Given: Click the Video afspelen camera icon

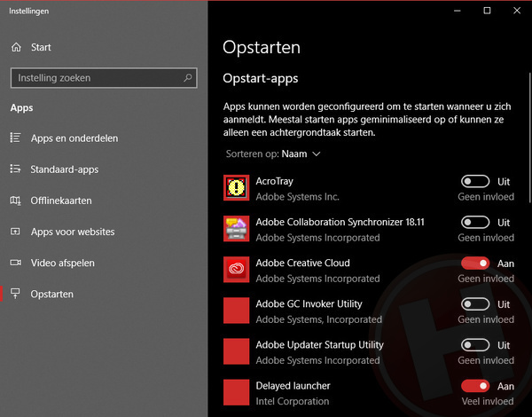Looking at the screenshot, I should pyautogui.click(x=15, y=263).
